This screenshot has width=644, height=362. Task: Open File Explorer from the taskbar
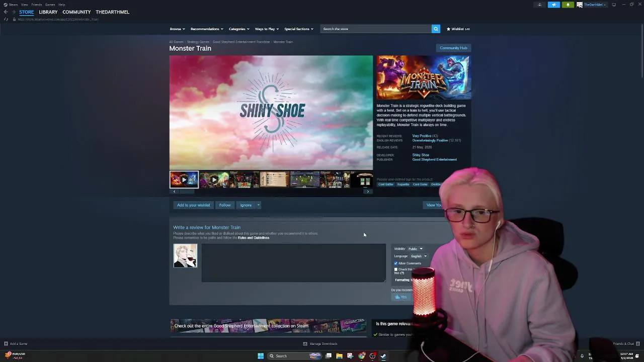click(x=339, y=356)
